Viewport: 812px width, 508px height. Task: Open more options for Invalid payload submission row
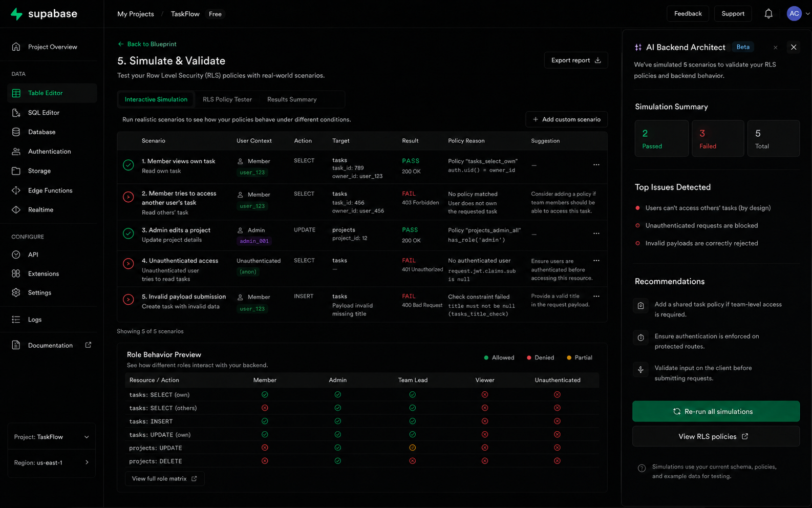596,297
